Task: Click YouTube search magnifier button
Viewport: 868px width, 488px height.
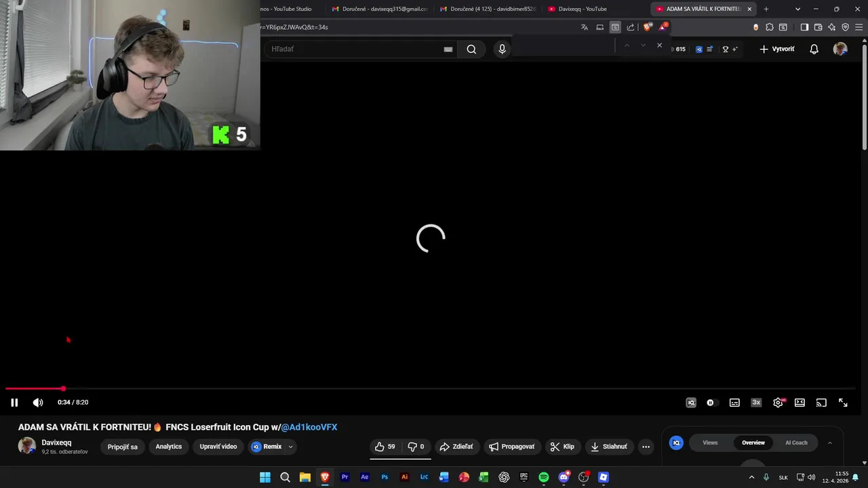Action: pos(471,49)
